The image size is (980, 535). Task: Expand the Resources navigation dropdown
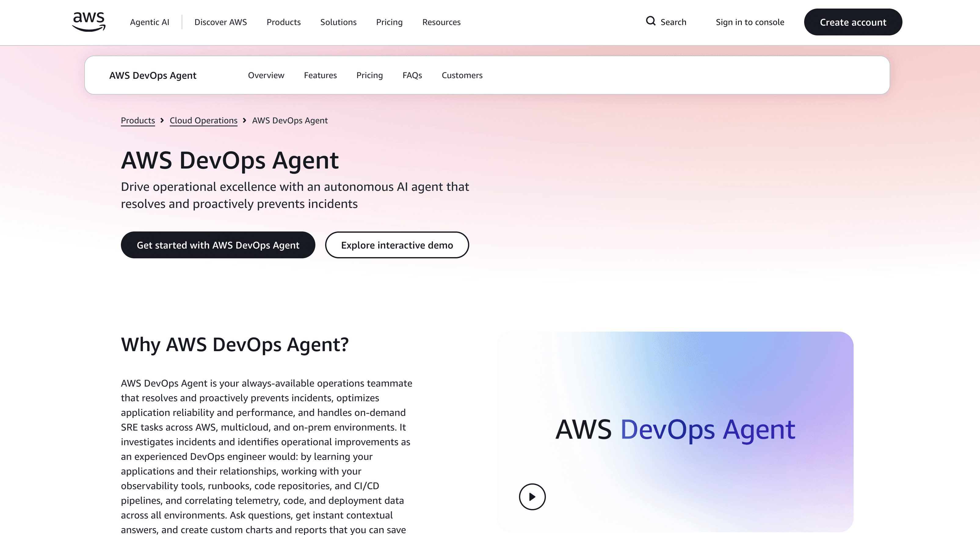tap(441, 22)
